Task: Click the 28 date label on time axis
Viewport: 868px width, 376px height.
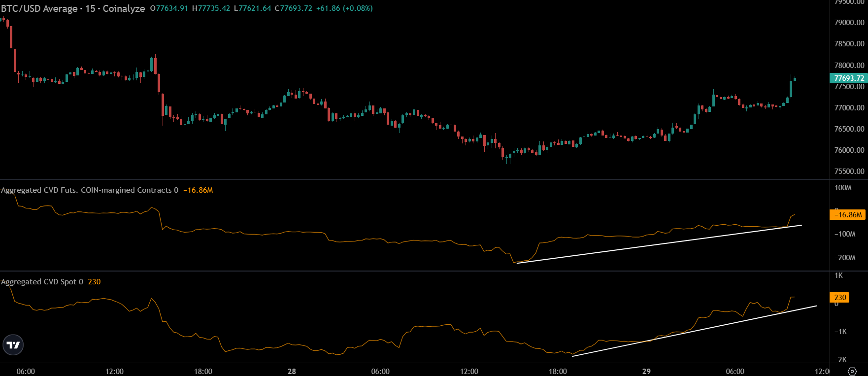Action: pos(292,371)
